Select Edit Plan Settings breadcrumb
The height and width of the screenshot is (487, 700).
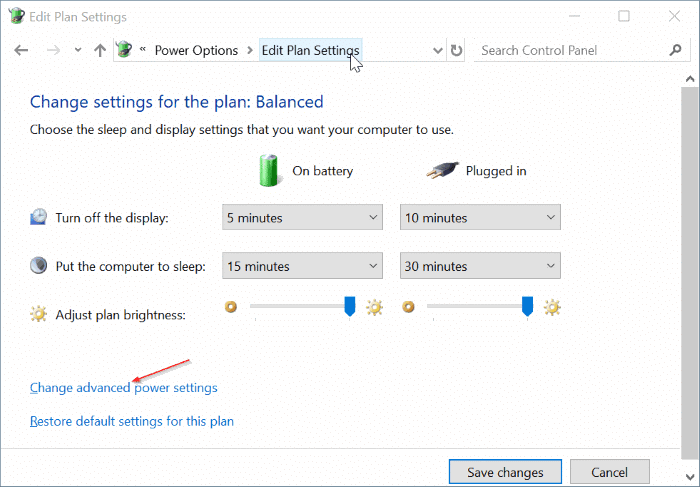(310, 50)
